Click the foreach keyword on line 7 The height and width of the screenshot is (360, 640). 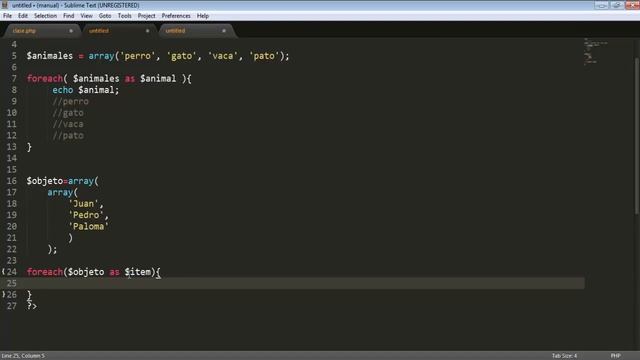pyautogui.click(x=45, y=78)
